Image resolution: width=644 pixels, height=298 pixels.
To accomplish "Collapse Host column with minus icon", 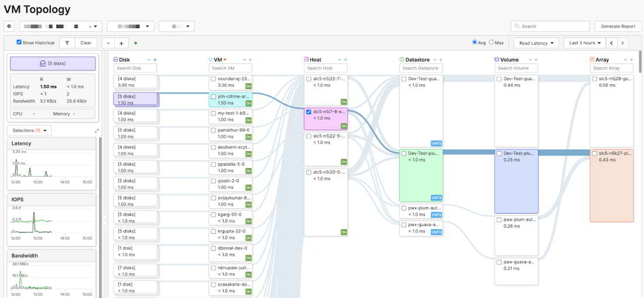I will [x=340, y=60].
